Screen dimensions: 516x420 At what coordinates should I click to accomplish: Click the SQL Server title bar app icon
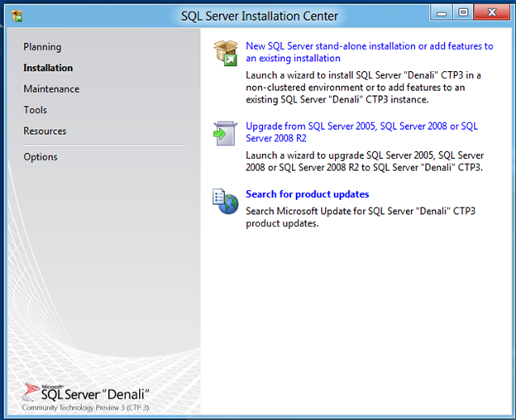pyautogui.click(x=17, y=16)
